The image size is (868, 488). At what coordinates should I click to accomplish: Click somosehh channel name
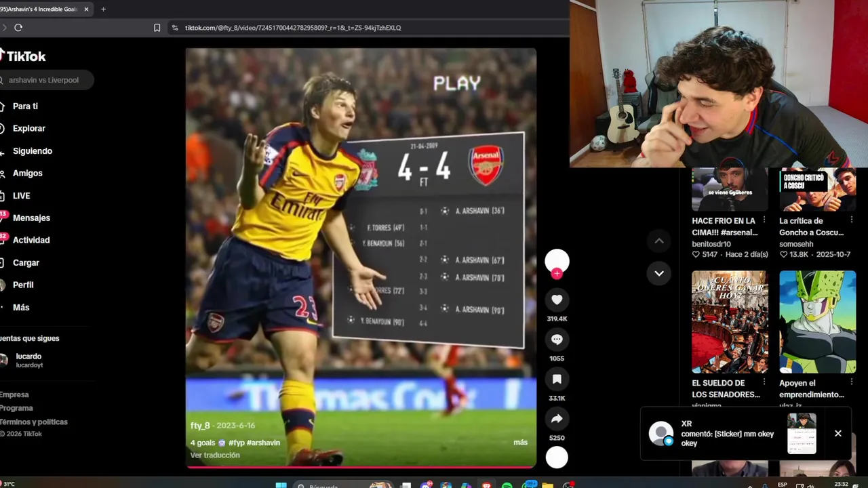[796, 244]
